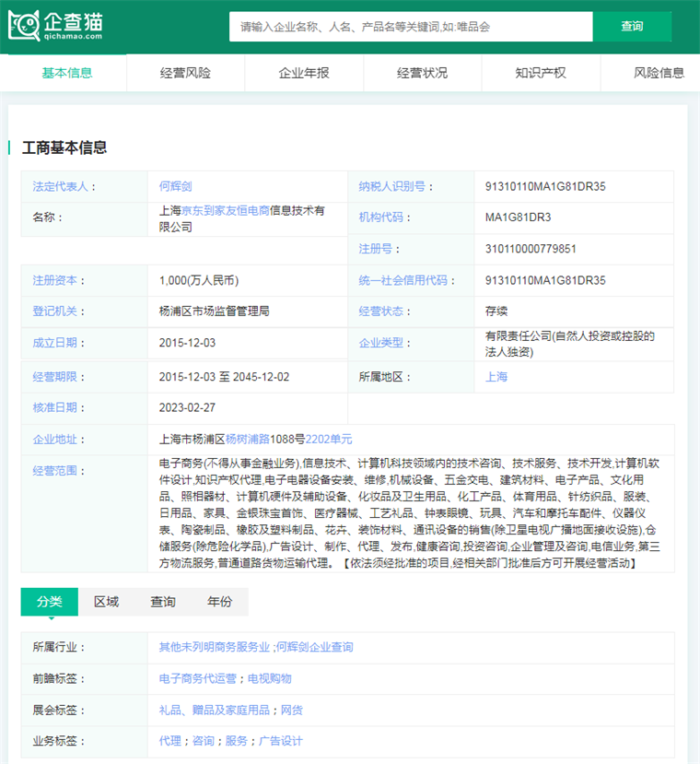The height and width of the screenshot is (764, 700).
Task: Click the 2202单元 address link
Action: click(329, 440)
